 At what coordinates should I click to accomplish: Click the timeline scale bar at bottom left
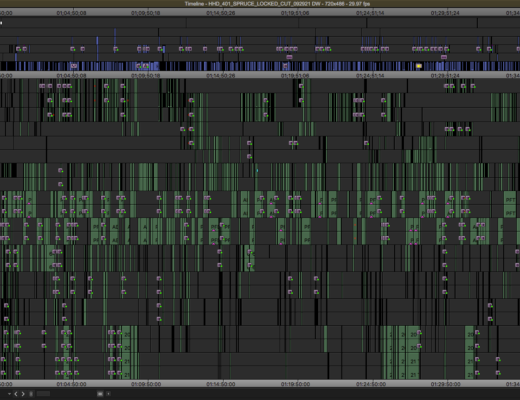pos(43,394)
